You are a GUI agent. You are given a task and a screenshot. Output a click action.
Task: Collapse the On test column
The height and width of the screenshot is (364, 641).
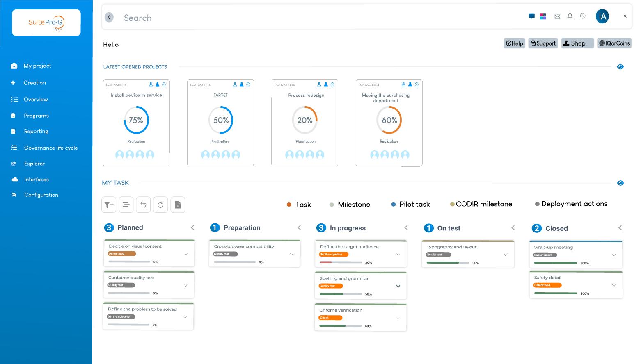[513, 227]
